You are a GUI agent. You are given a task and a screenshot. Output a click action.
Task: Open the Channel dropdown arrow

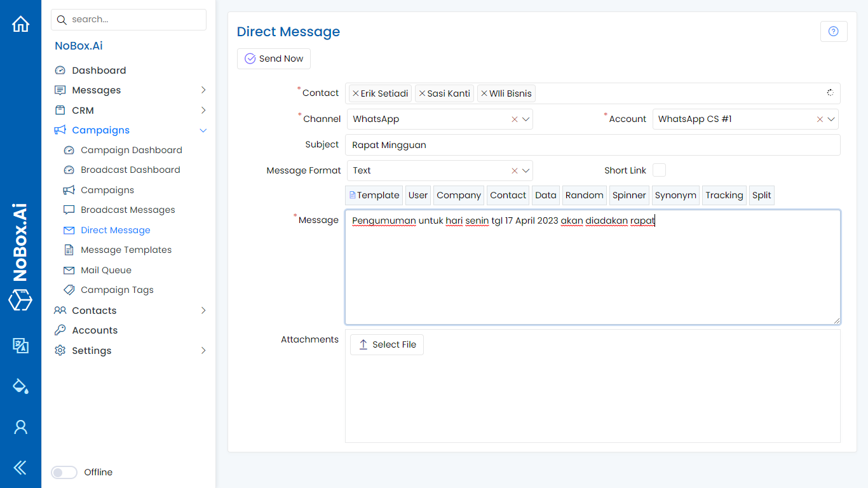pyautogui.click(x=526, y=119)
